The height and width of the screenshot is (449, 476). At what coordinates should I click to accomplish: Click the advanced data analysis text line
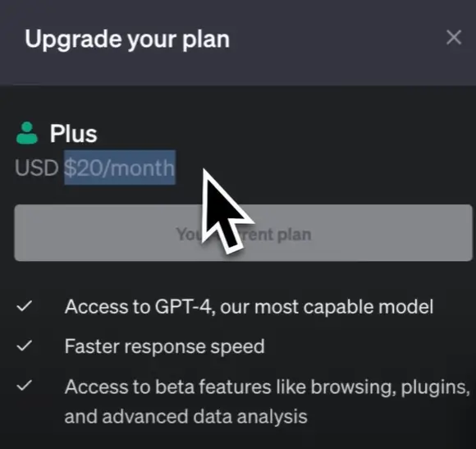[x=185, y=416]
